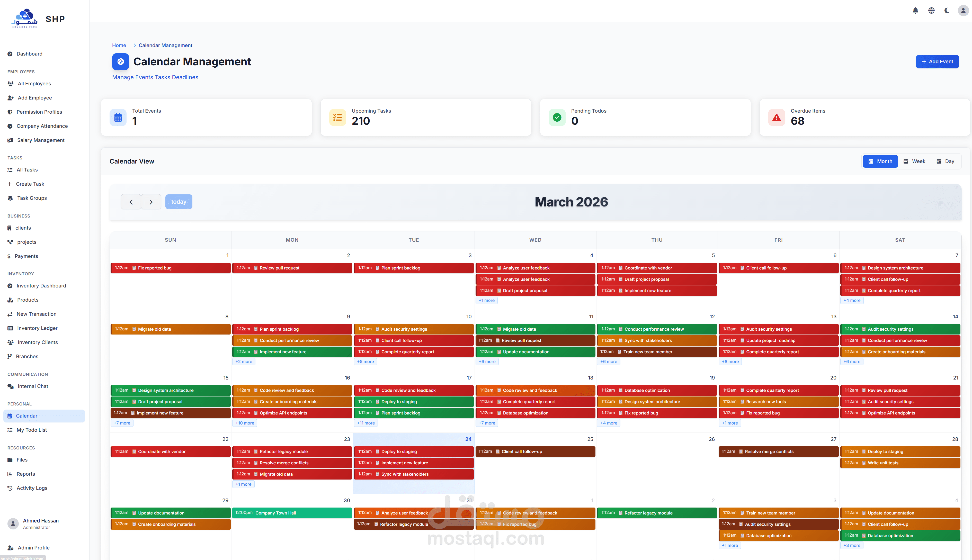Open the user avatar menu

click(x=963, y=10)
